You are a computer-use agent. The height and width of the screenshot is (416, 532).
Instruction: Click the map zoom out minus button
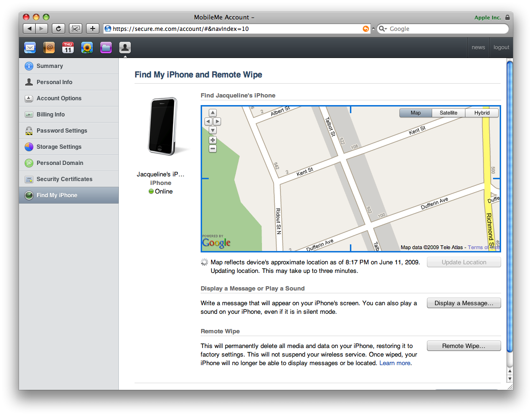pos(213,149)
